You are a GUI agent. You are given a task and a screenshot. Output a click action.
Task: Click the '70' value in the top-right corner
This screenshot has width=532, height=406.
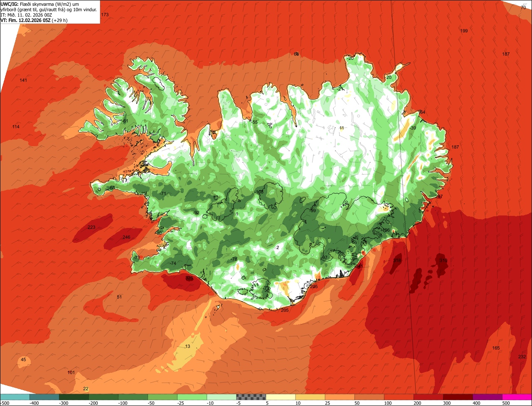tap(523, 7)
